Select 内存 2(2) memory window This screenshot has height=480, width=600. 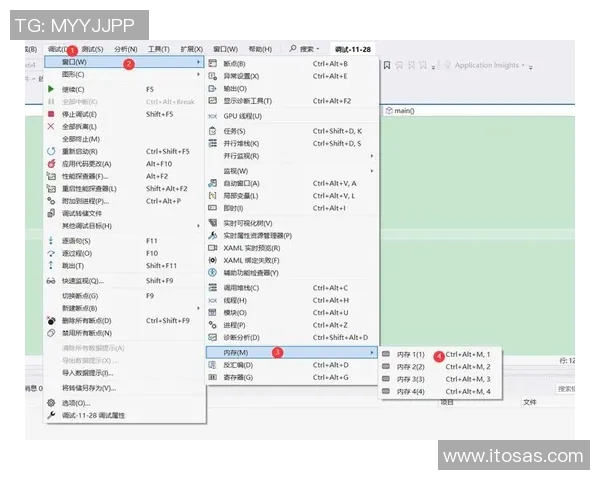point(440,367)
